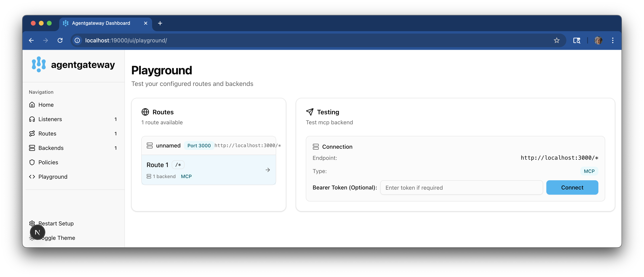This screenshot has width=644, height=277.
Task: Click the Routes sidebar icon
Action: (x=32, y=134)
